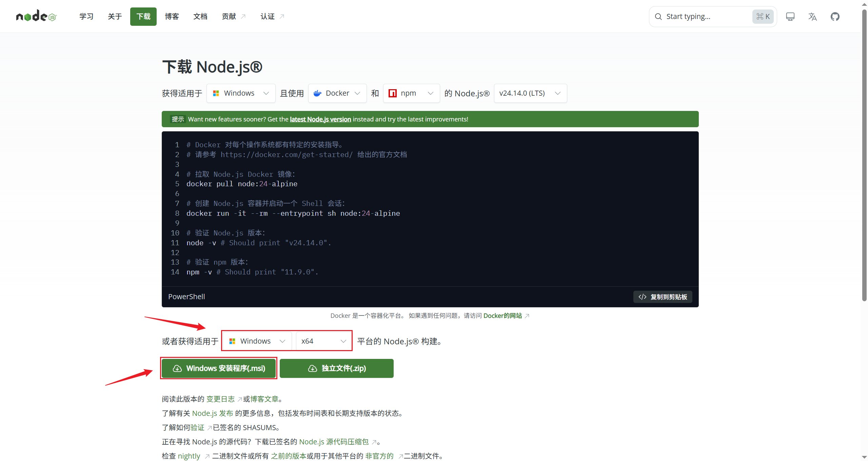The width and height of the screenshot is (868, 461).
Task: Open the 变更日志 link
Action: click(224, 399)
